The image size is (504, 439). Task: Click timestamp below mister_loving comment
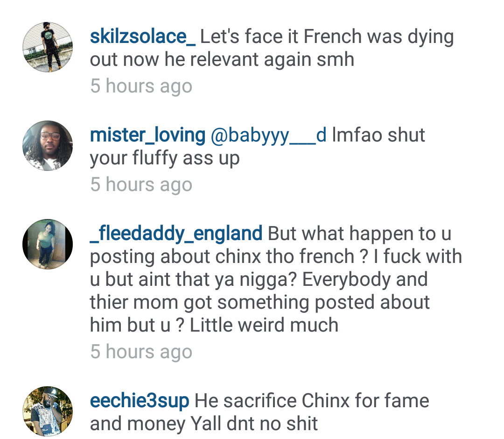141,184
